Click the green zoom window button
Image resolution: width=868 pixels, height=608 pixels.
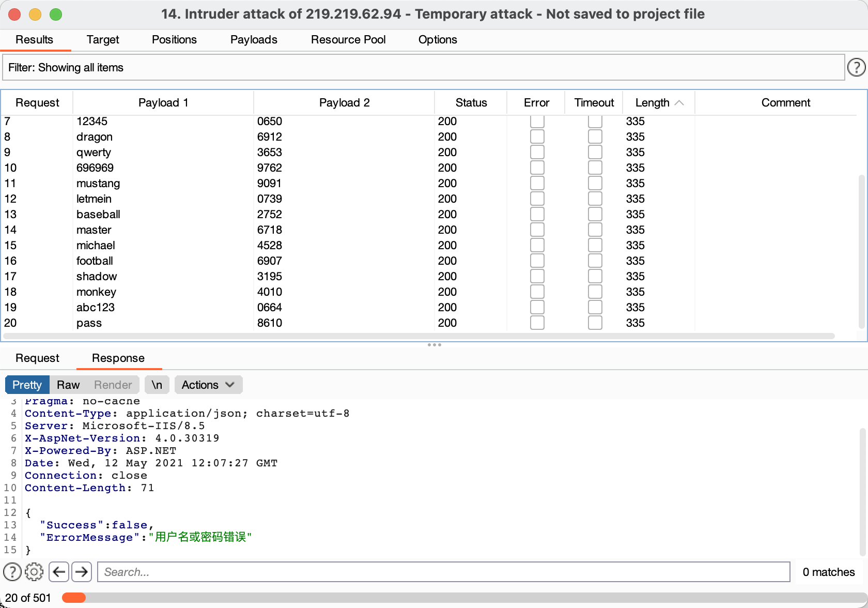click(x=56, y=14)
